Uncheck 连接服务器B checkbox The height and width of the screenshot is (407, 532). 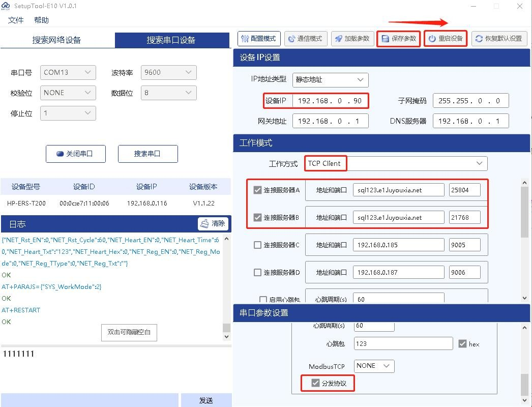coord(257,218)
